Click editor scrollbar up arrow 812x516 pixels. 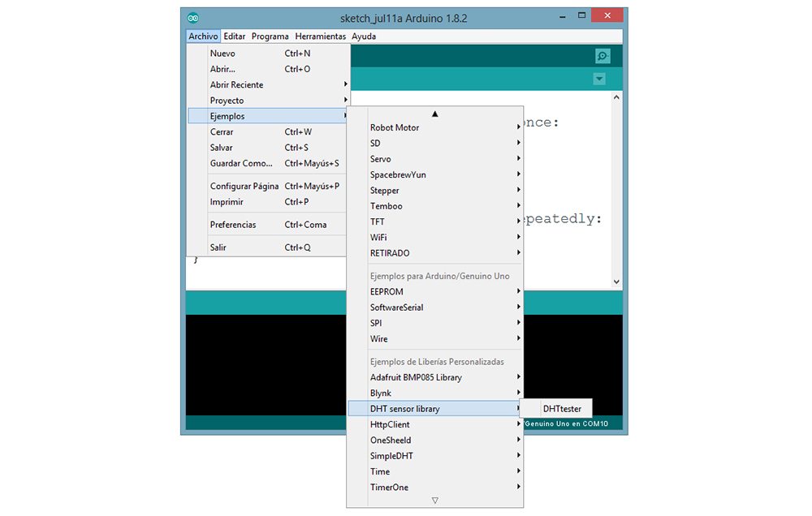tap(616, 97)
